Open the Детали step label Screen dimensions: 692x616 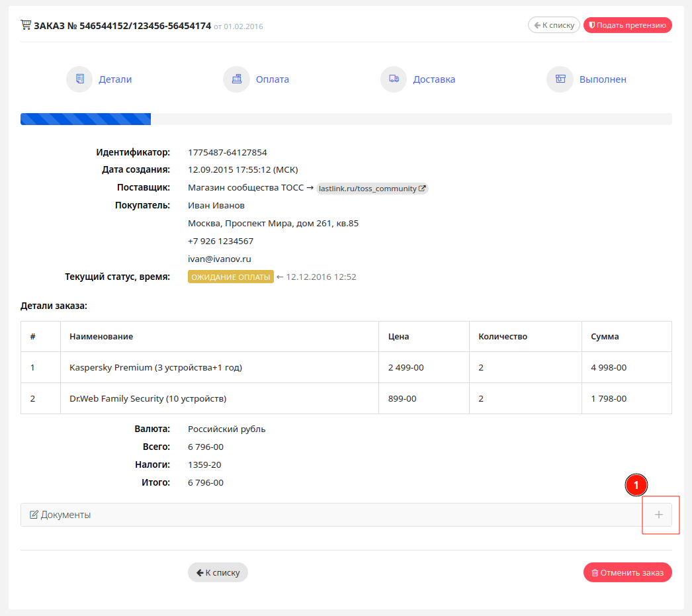pyautogui.click(x=115, y=79)
